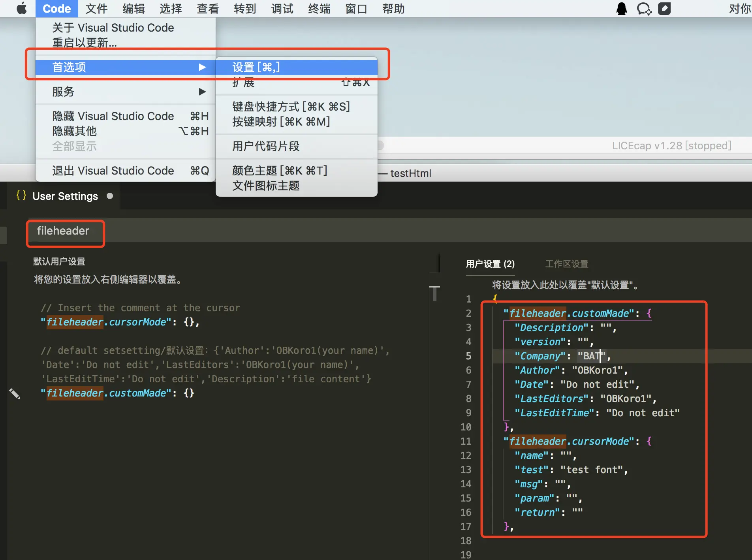The image size is (752, 560).
Task: Click the default fileheader.cursorMode setting
Action: pyautogui.click(x=120, y=322)
